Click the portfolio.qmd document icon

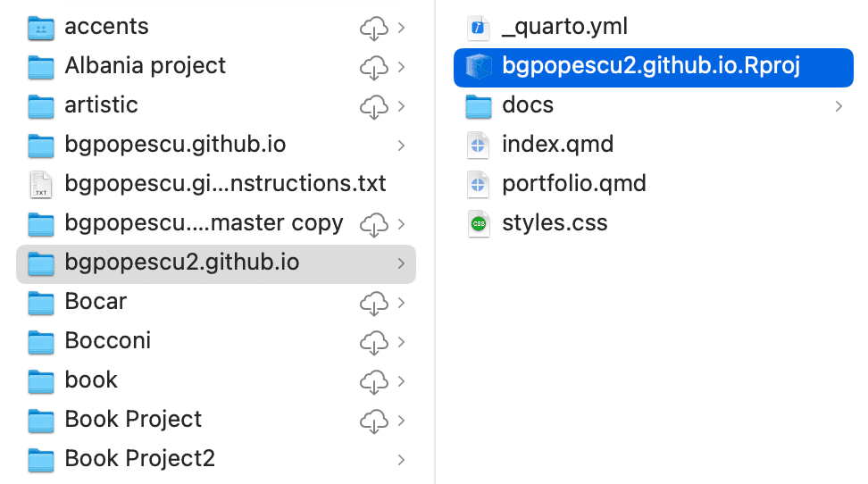coord(479,184)
